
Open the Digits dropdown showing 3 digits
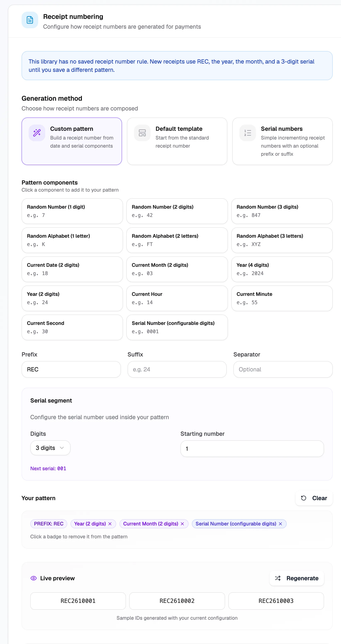pos(50,448)
